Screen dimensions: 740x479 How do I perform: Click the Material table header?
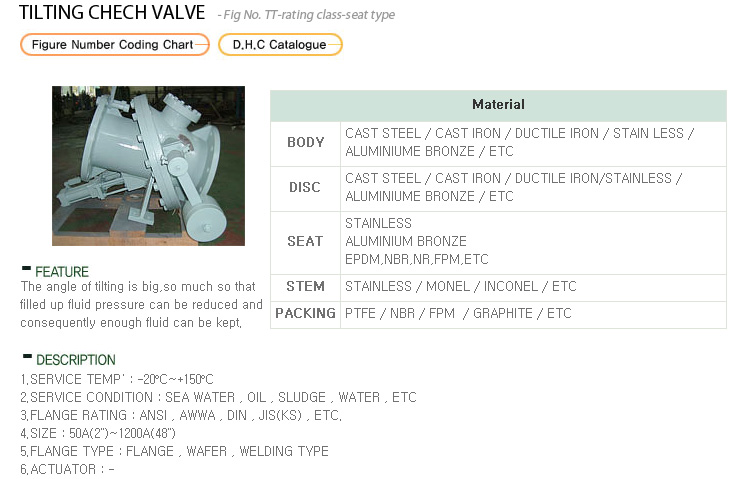pyautogui.click(x=498, y=106)
